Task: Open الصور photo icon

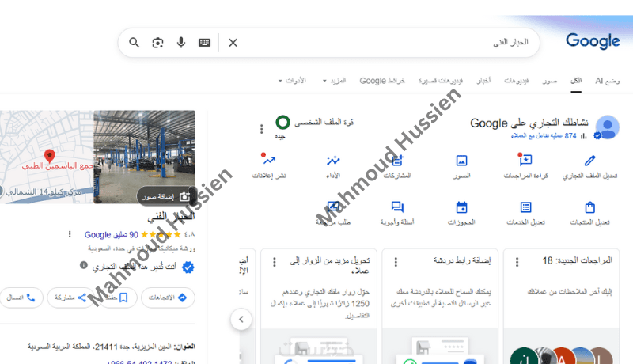Action: pos(461,161)
